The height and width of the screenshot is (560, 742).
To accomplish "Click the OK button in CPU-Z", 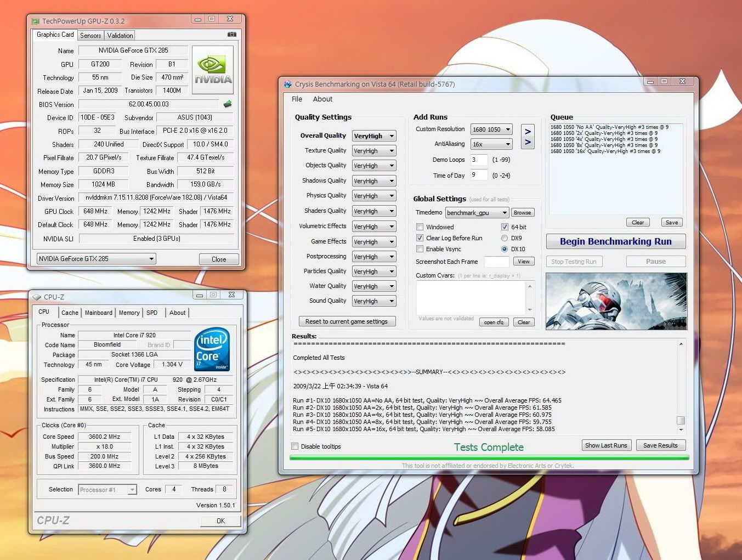I will [220, 521].
